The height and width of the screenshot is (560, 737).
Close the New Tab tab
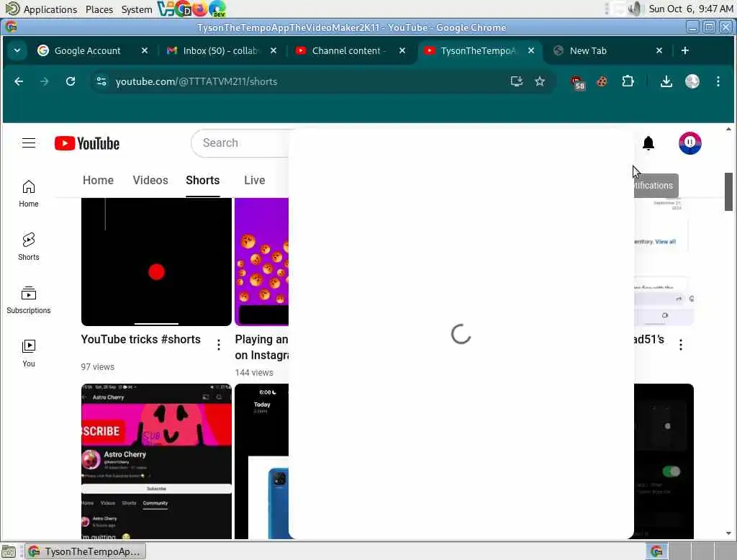[659, 50]
